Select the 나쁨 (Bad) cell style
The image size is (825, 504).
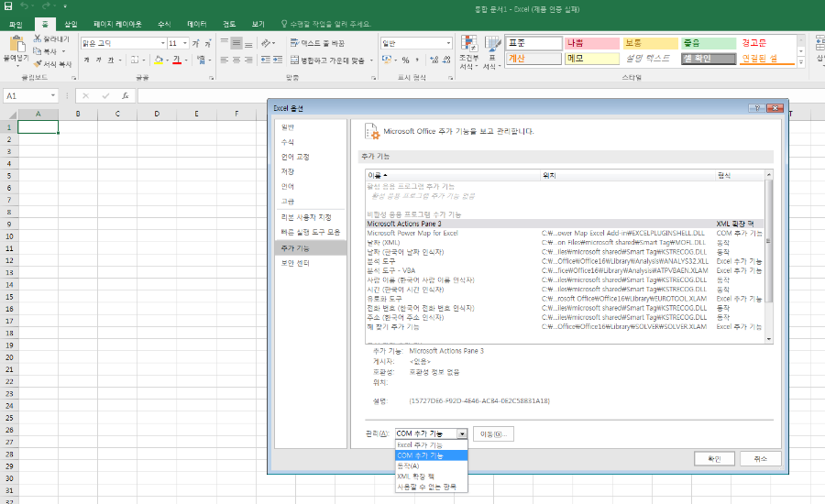[592, 43]
